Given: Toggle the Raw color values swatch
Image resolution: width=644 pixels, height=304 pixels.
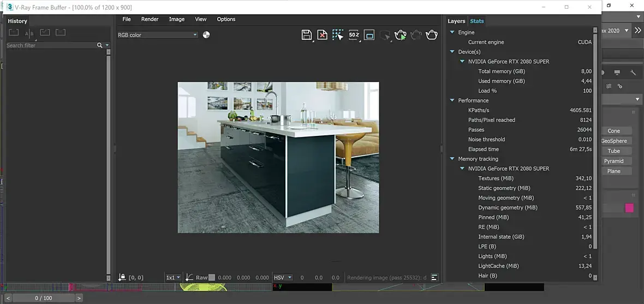Looking at the screenshot, I should point(212,277).
